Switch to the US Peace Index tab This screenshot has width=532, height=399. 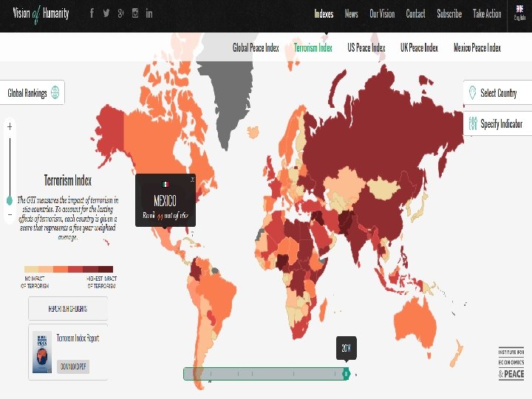tap(366, 48)
